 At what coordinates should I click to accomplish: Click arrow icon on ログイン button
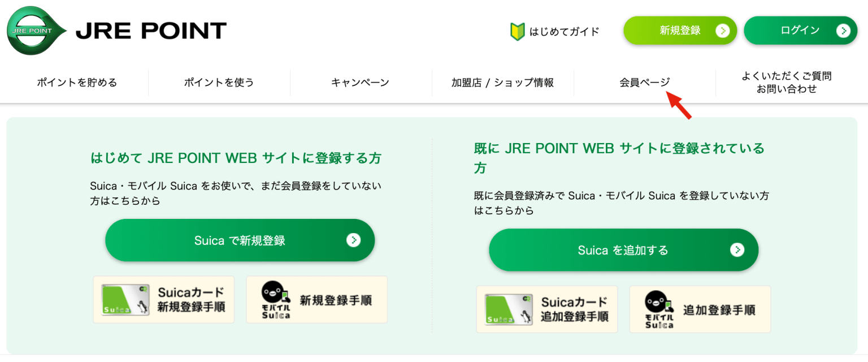[843, 31]
